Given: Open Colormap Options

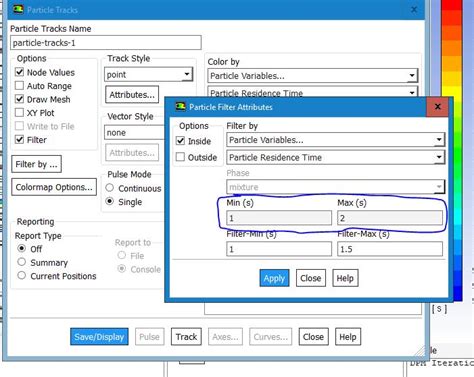Looking at the screenshot, I should coord(54,187).
